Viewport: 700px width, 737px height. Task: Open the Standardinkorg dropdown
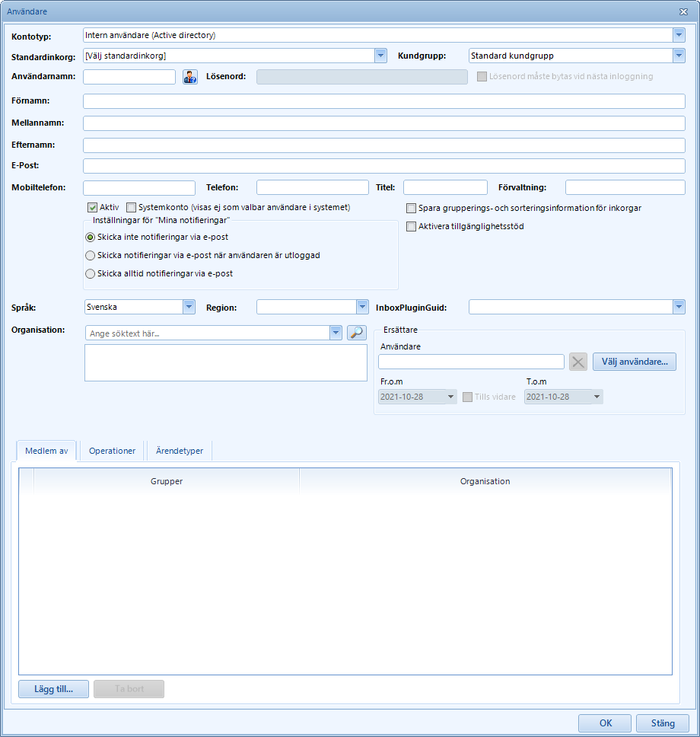(380, 56)
